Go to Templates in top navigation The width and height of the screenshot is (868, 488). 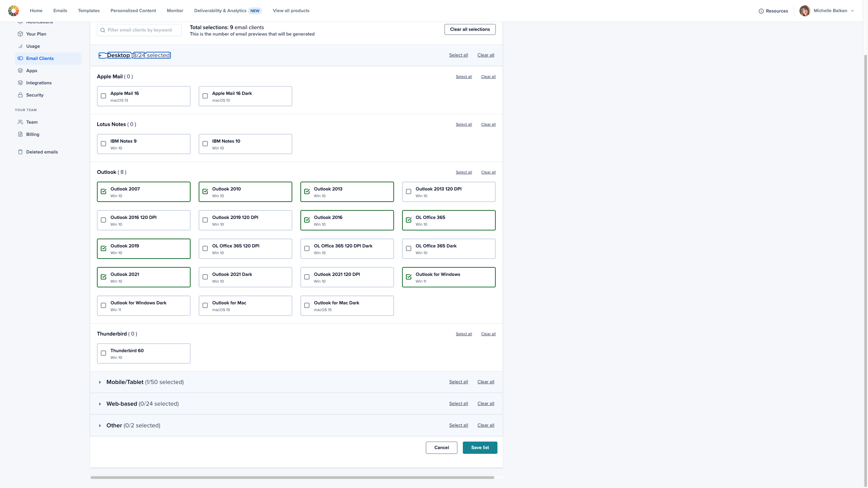(x=89, y=11)
